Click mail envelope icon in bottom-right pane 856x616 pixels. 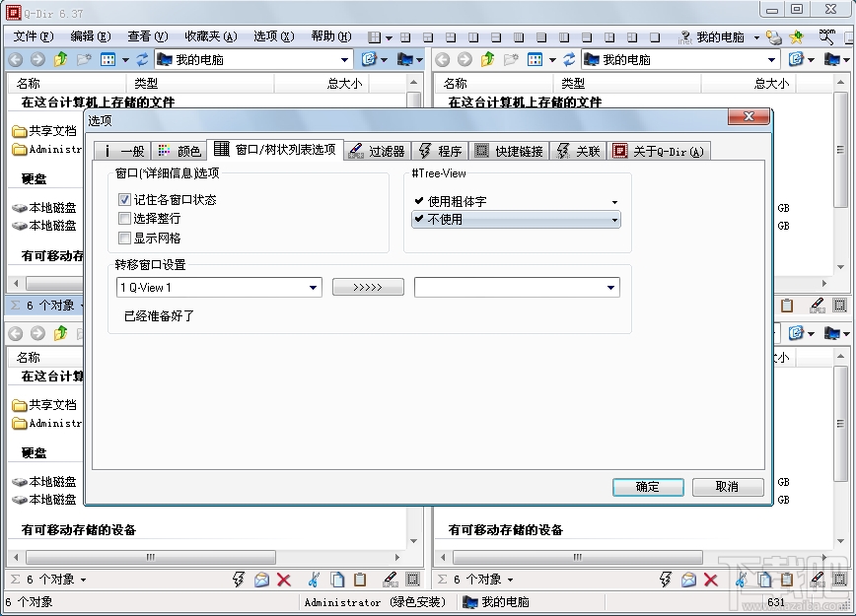(x=688, y=580)
